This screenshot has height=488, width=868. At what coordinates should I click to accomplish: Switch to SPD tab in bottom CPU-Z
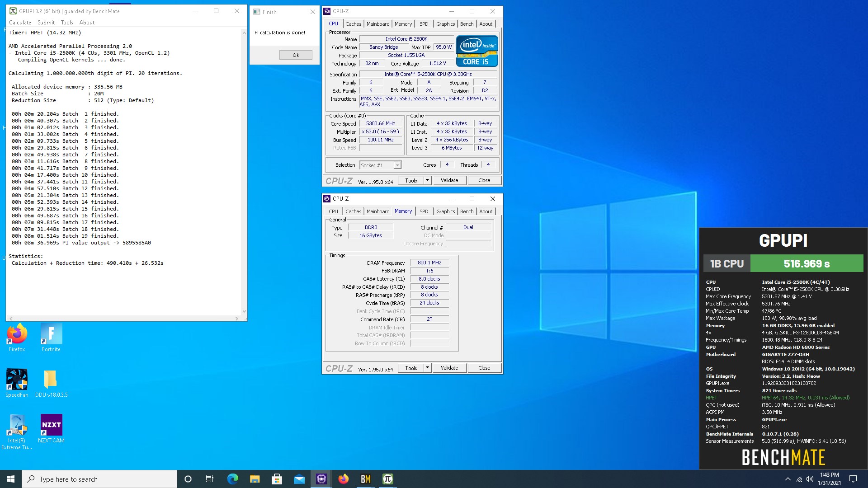424,211
